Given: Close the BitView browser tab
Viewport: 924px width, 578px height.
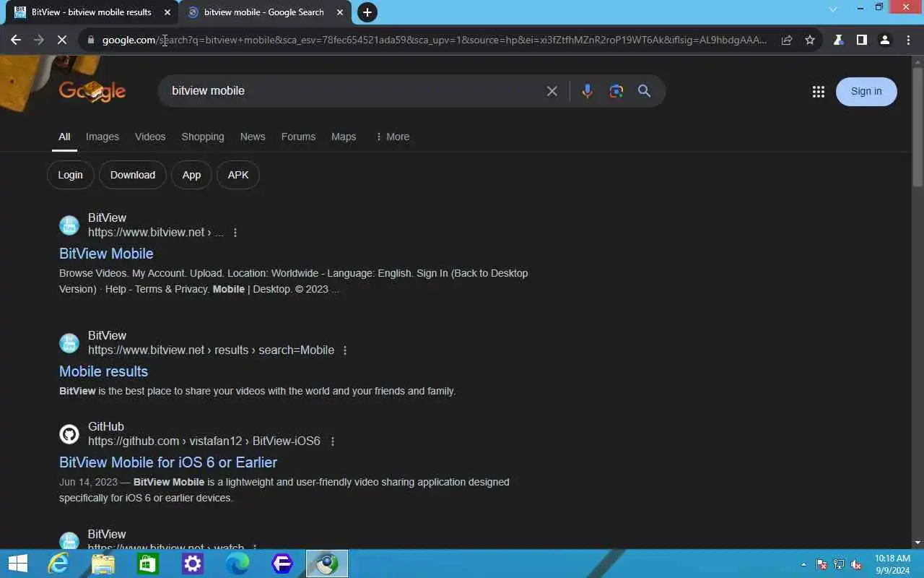Looking at the screenshot, I should point(167,12).
